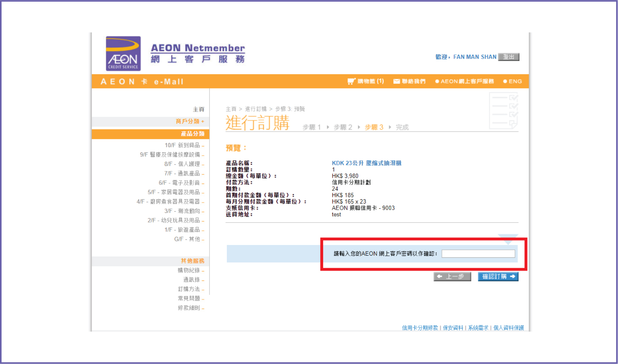
Task: Open the shopping cart 購物籃 (1)
Action: [x=365, y=81]
